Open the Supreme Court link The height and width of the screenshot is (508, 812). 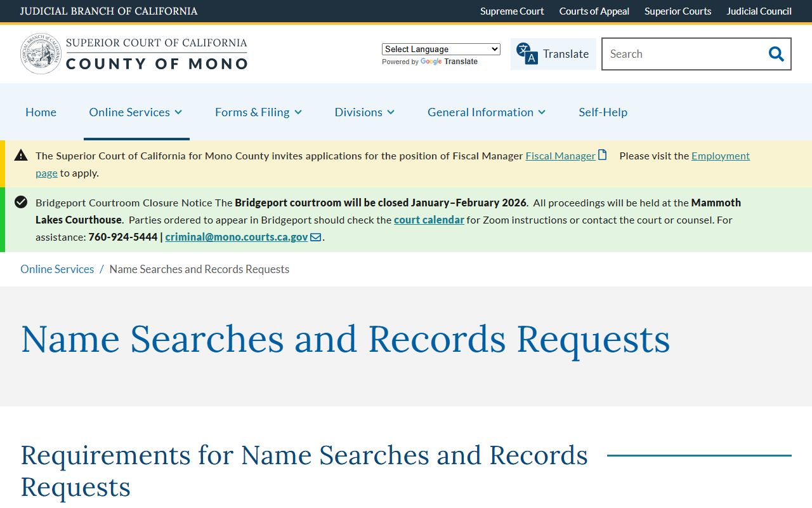[512, 11]
